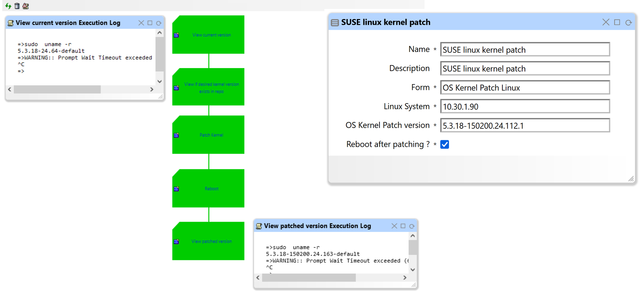Close the View patched version Execution Log
Image resolution: width=644 pixels, height=293 pixels.
click(x=394, y=226)
